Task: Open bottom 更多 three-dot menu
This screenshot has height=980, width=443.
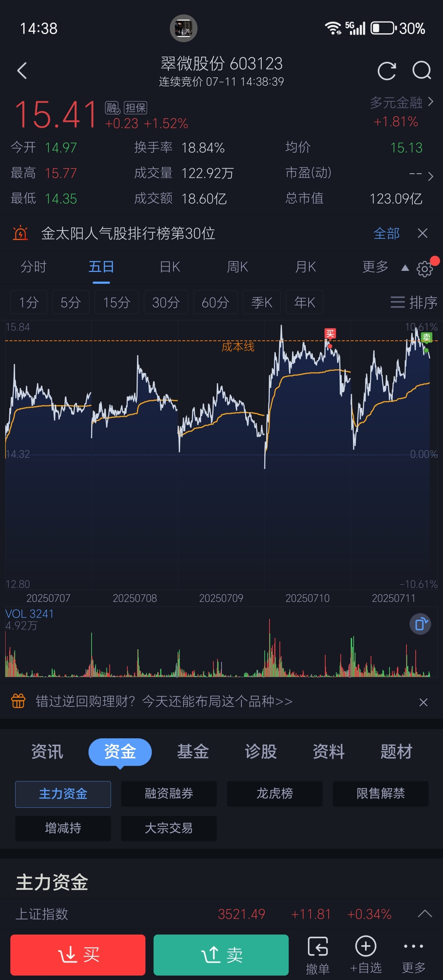Action: (x=413, y=955)
